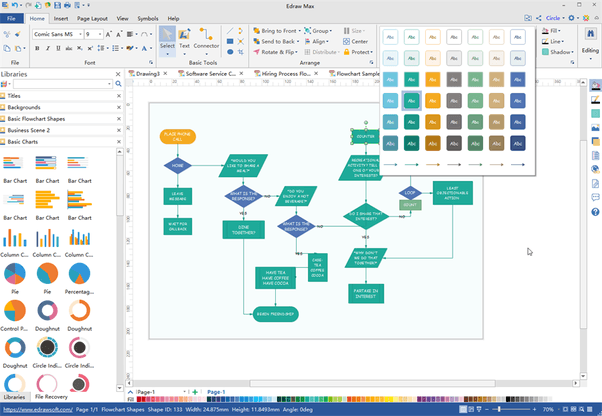Click the Rotate & Flip icon
Image resolution: width=602 pixels, height=416 pixels.
click(x=254, y=53)
